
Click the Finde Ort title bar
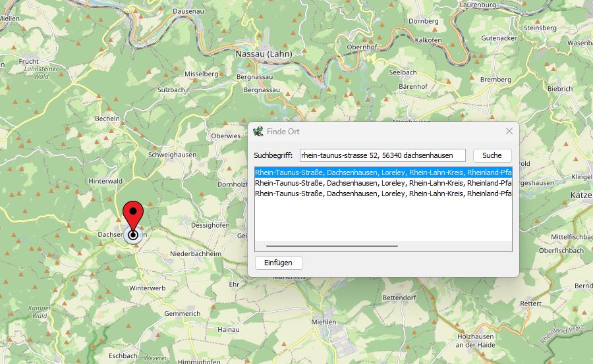tap(382, 132)
